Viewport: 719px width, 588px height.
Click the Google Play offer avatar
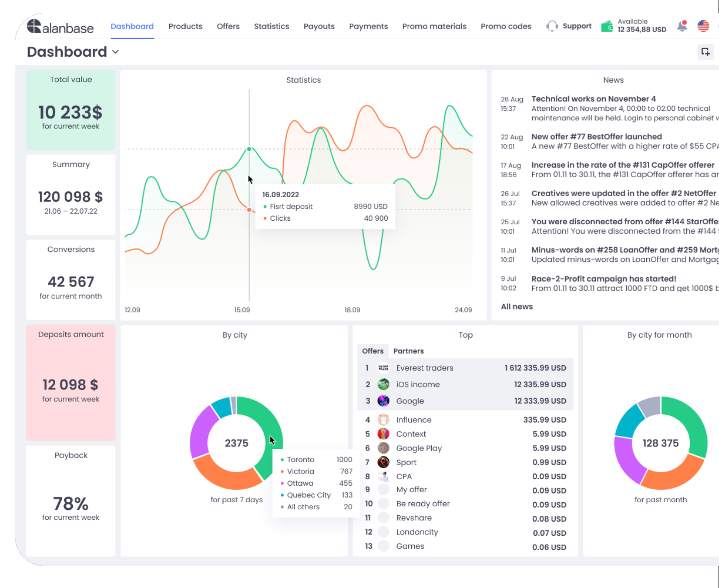[x=383, y=448]
